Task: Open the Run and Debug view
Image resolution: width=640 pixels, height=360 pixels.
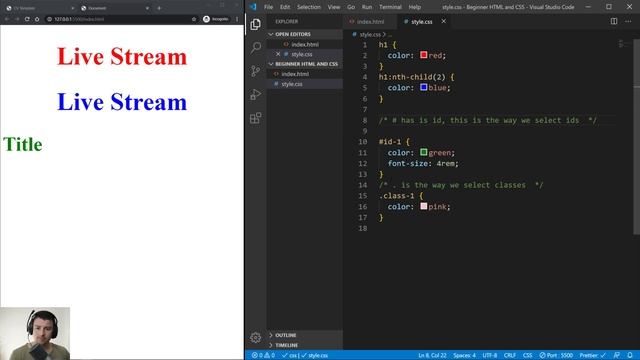Action: coord(256,95)
